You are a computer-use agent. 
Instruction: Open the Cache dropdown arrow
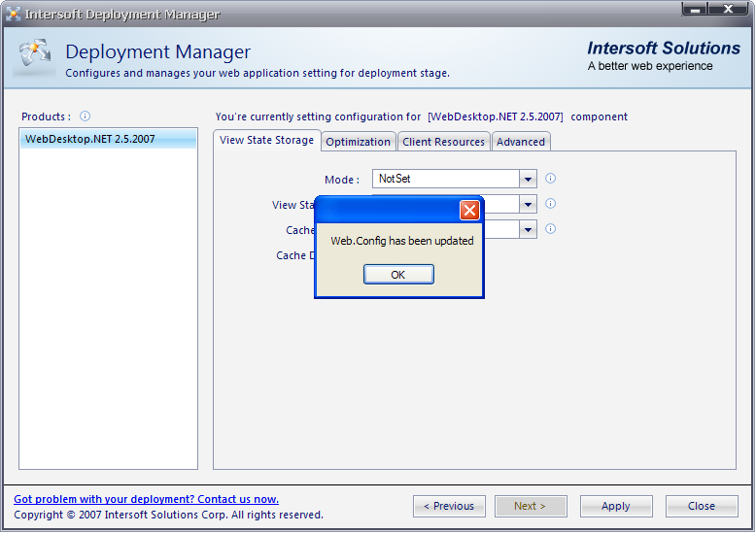point(528,230)
